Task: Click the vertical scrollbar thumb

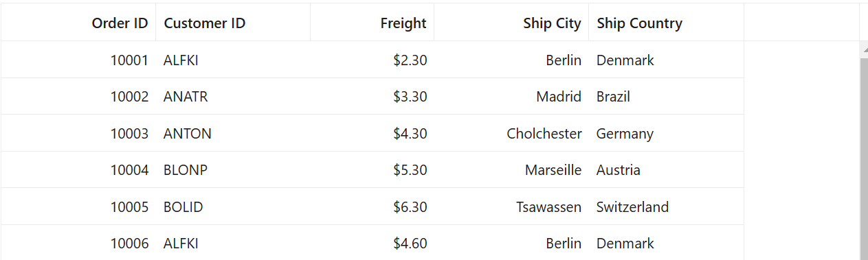Action: coord(864,158)
